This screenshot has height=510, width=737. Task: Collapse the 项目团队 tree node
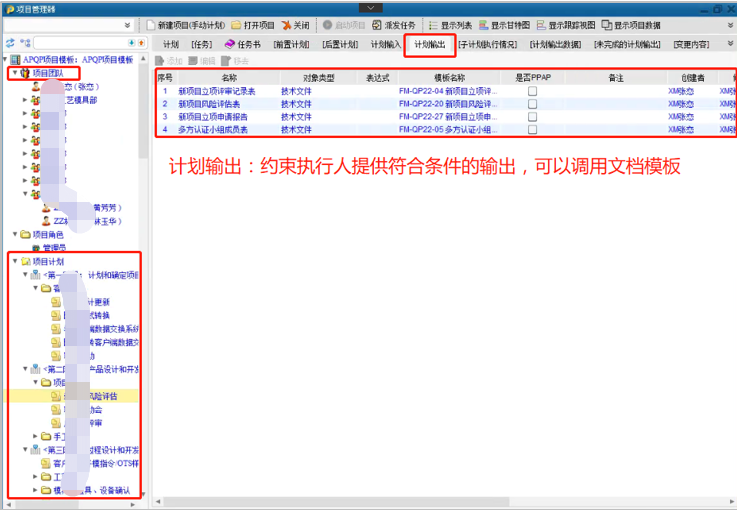pyautogui.click(x=13, y=73)
